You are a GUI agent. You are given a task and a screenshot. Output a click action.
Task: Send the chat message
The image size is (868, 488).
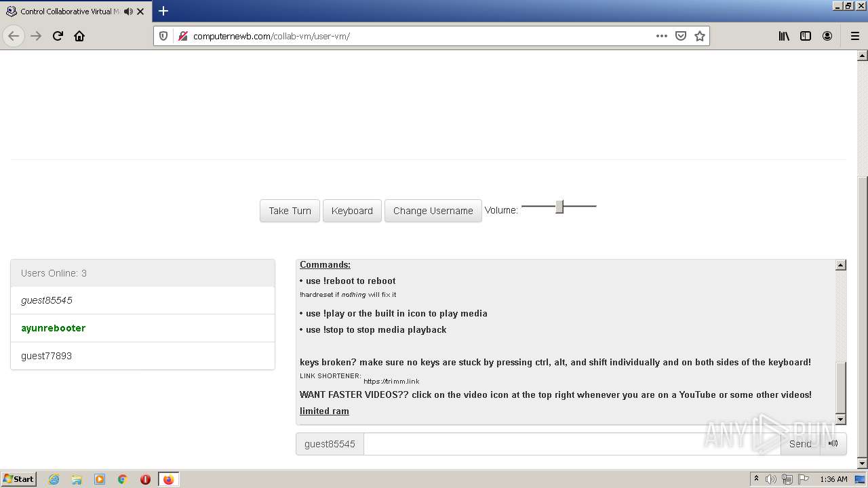(800, 444)
